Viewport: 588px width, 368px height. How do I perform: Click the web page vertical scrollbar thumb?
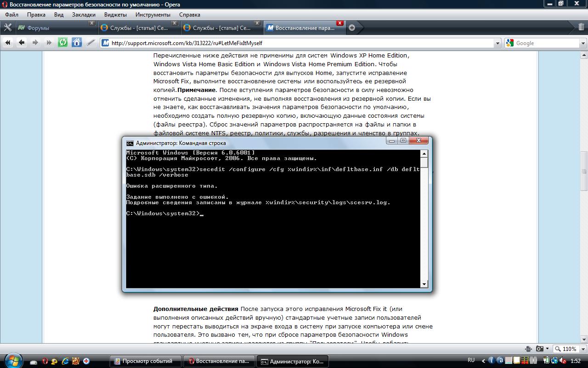pos(584,171)
